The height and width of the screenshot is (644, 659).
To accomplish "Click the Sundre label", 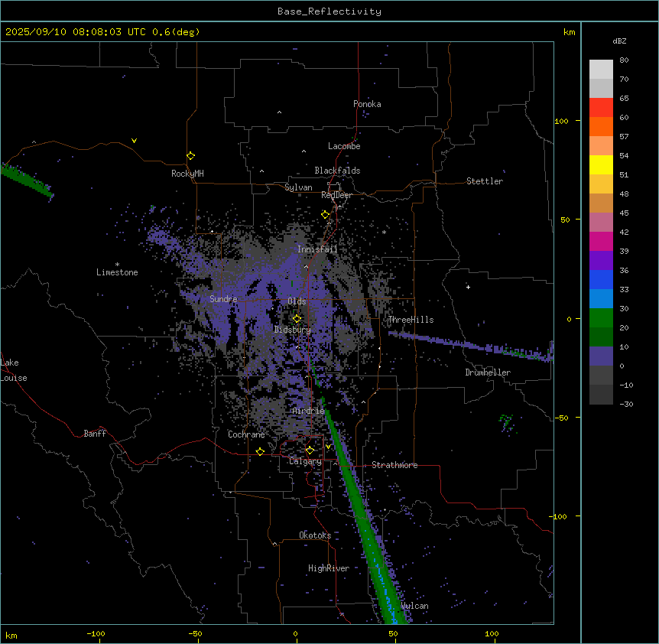I will click(223, 299).
